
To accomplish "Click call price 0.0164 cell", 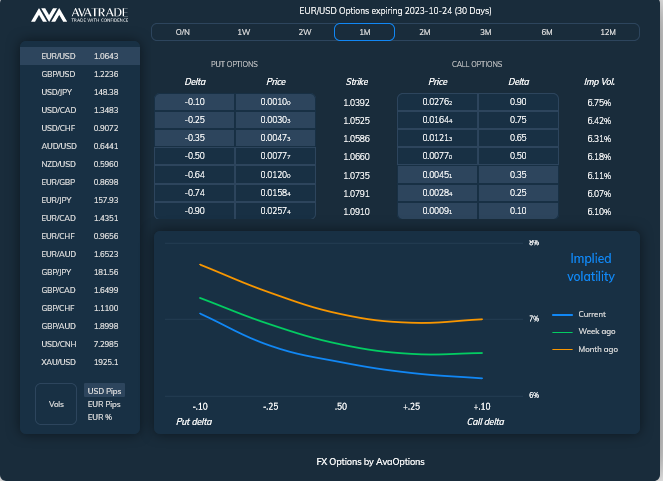I will coord(438,120).
